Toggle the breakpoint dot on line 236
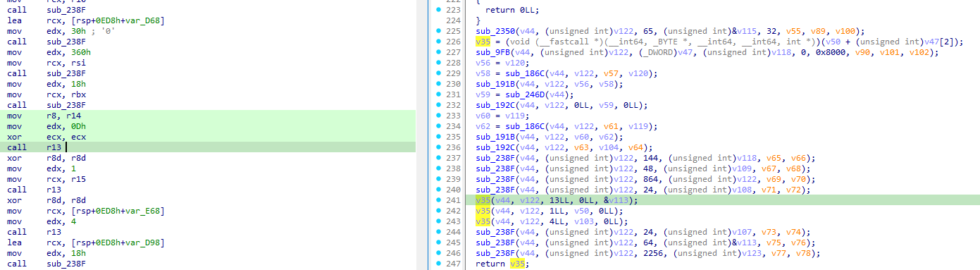This screenshot has width=980, height=270. click(439, 147)
